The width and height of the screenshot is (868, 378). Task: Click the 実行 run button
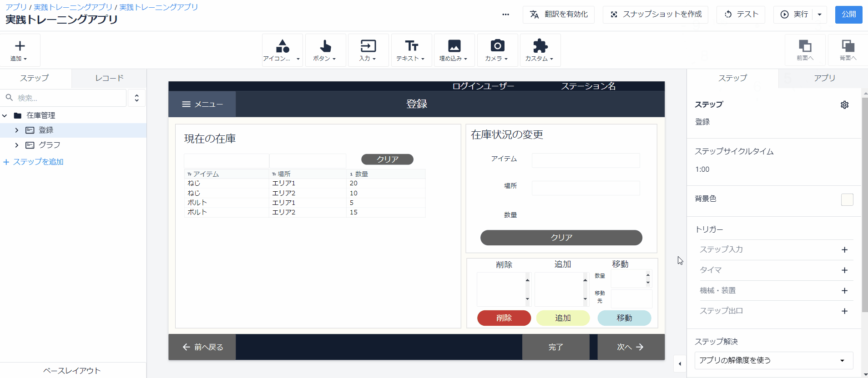(x=793, y=15)
